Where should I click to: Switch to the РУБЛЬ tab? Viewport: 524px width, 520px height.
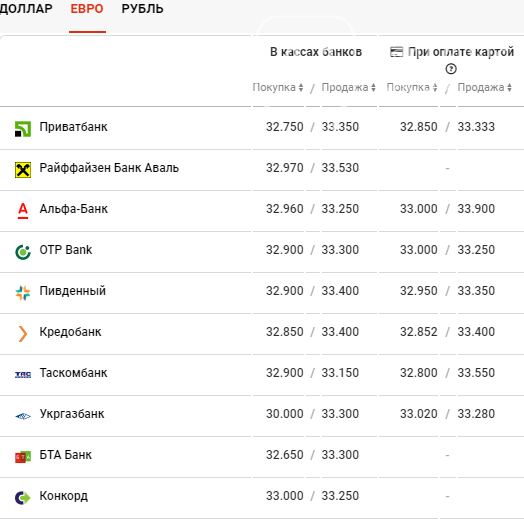pyautogui.click(x=142, y=9)
